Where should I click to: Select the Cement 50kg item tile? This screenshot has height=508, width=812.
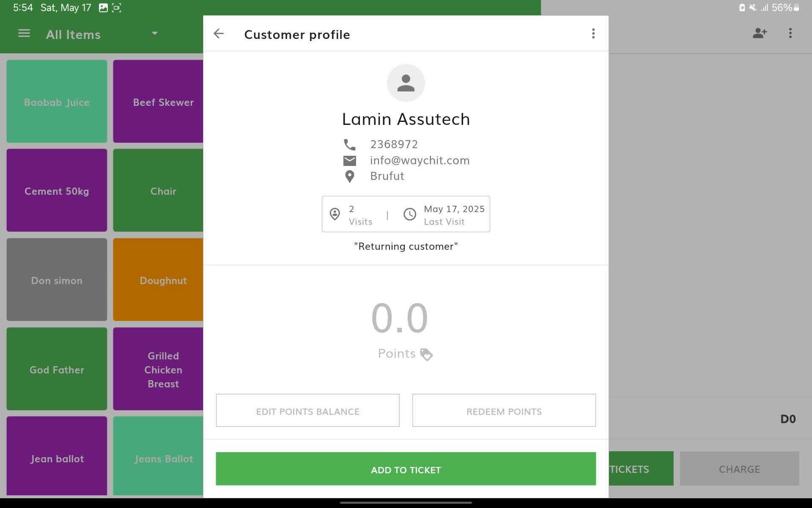click(x=57, y=190)
